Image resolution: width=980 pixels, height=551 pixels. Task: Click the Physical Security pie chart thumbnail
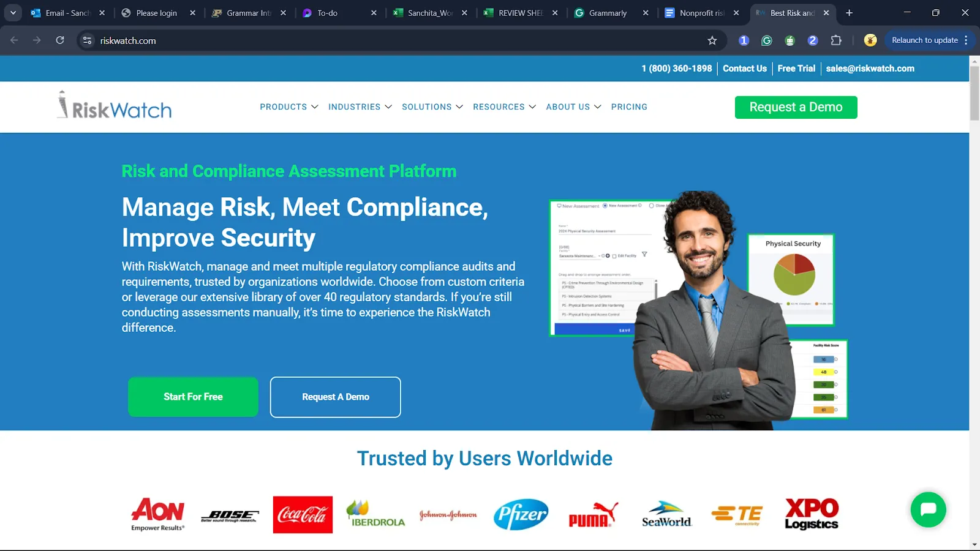tap(791, 279)
